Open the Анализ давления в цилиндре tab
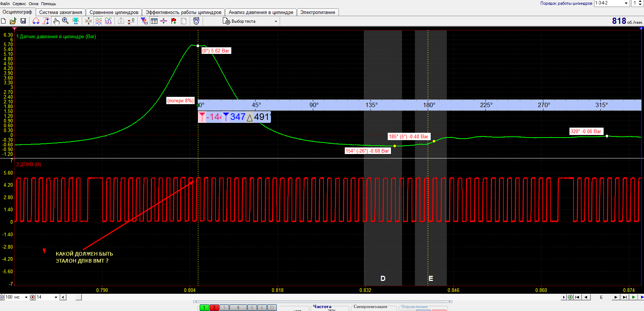Image resolution: width=644 pixels, height=311 pixels. click(261, 12)
